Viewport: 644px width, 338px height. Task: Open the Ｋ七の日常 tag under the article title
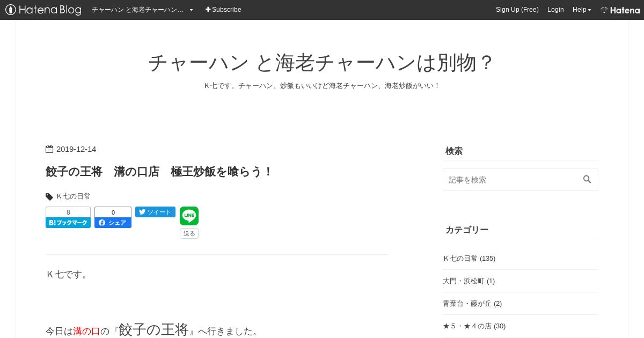(74, 196)
